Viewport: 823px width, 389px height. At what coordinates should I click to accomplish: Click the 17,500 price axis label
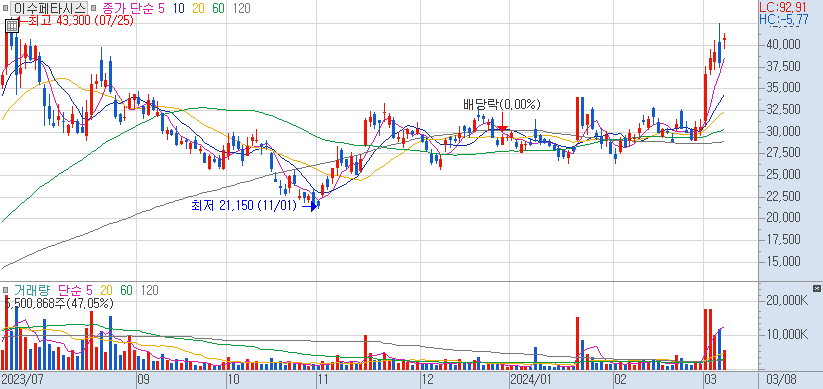783,239
